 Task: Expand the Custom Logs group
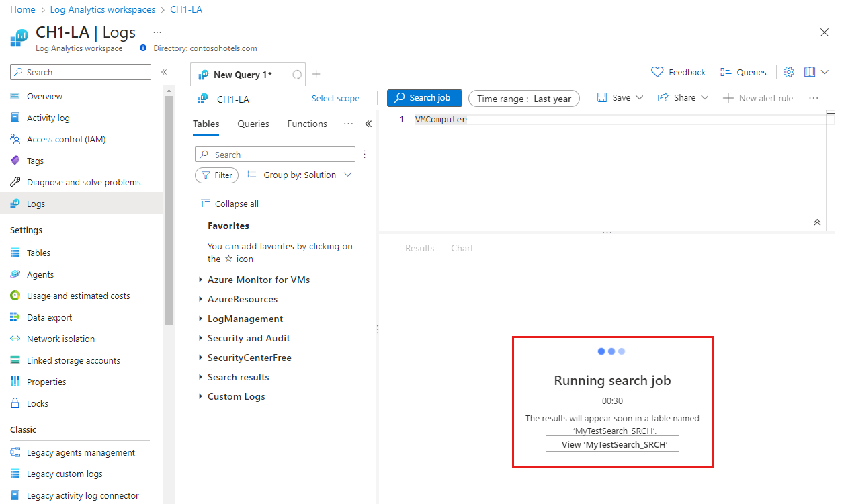point(236,396)
